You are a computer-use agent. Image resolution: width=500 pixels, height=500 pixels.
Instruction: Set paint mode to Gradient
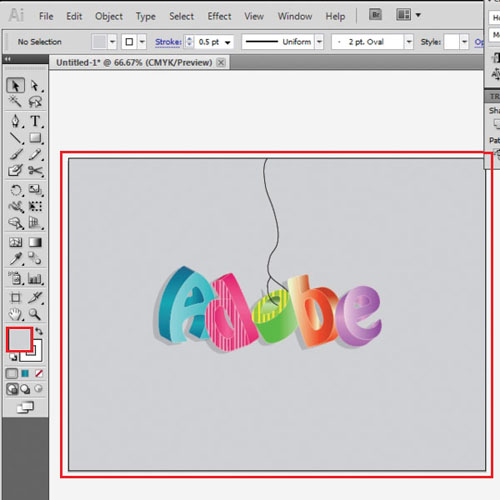click(x=25, y=374)
